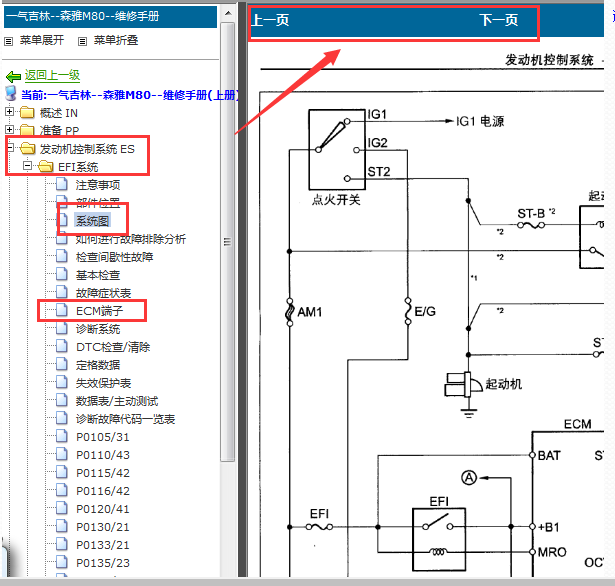Click the 诊断系统 document icon
This screenshot has width=615, height=586.
point(62,328)
